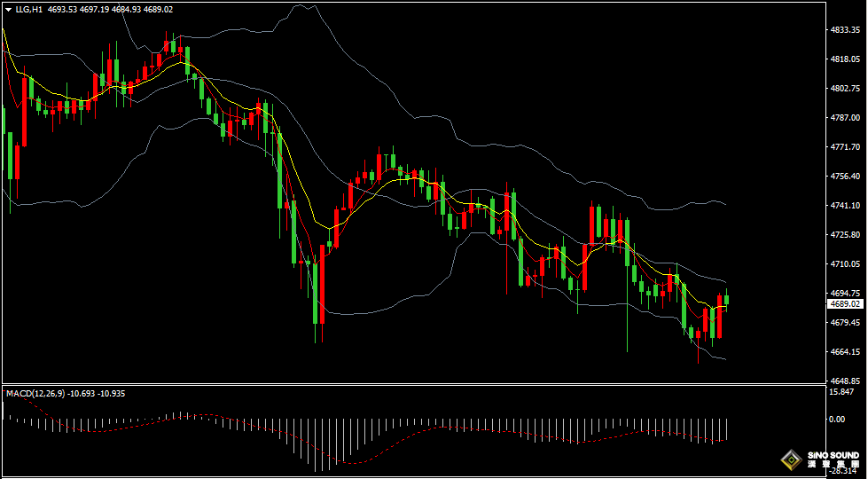Click the 4648.85 price axis label
The image size is (868, 479).
click(845, 381)
